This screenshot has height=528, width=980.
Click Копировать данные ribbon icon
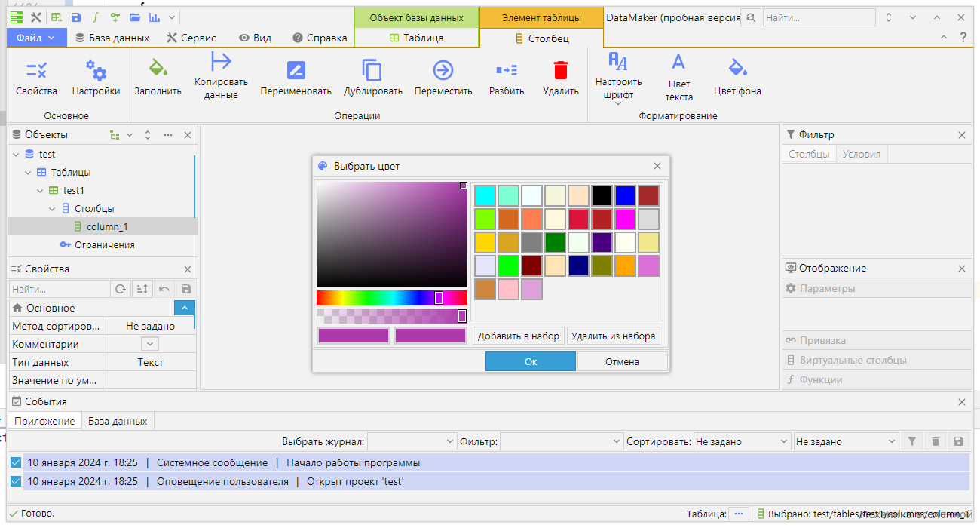(221, 62)
